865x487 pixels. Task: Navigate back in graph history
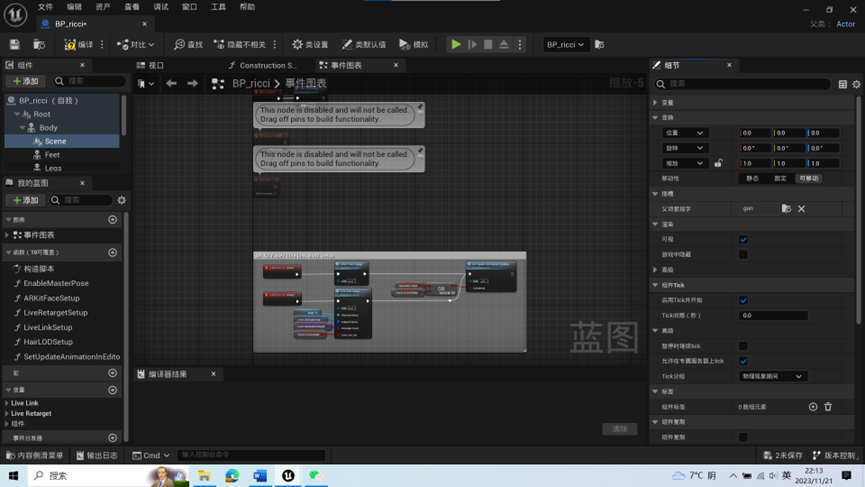click(171, 83)
